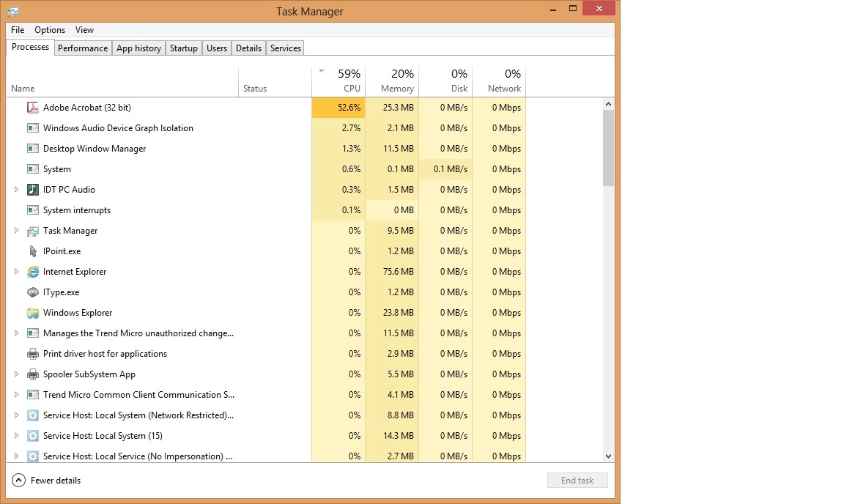Expand Manages the Trend Micro unauthorized change
844x504 pixels.
click(16, 333)
